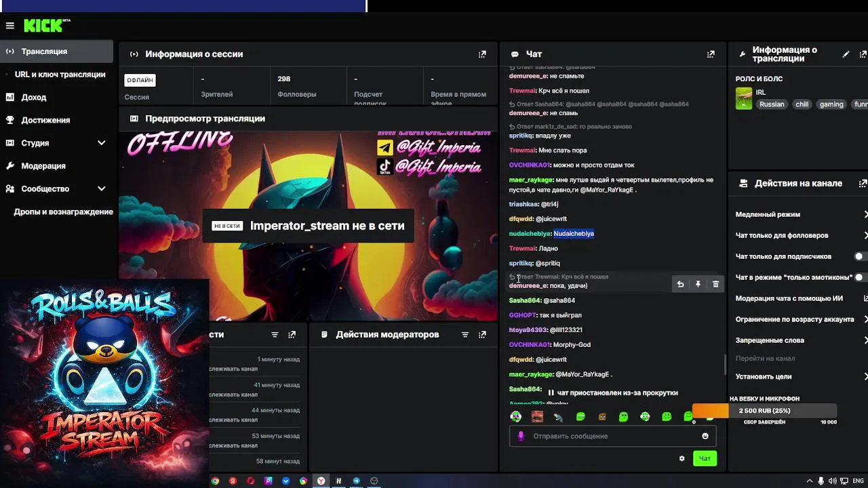Click the chill stream tag
The width and height of the screenshot is (868, 488).
802,104
